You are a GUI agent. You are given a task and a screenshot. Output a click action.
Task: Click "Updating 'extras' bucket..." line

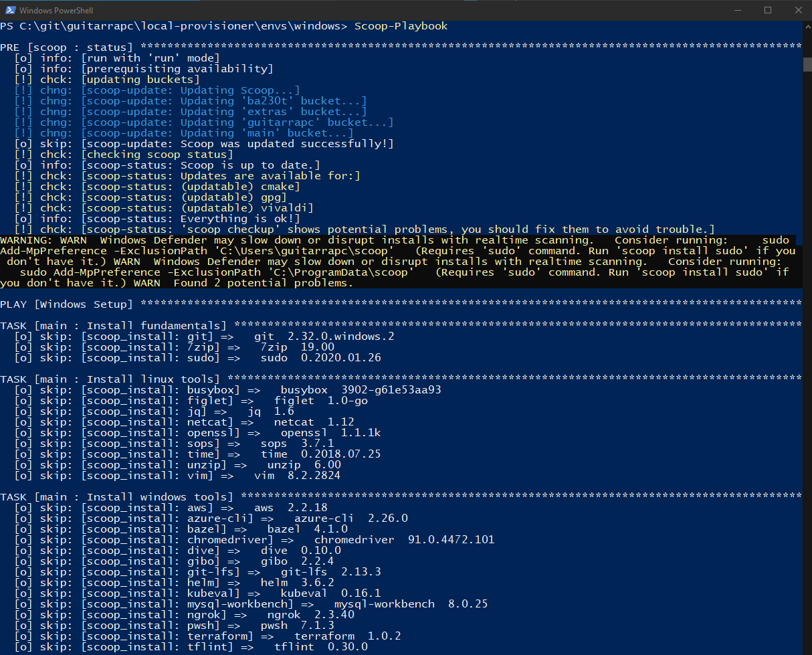point(191,112)
